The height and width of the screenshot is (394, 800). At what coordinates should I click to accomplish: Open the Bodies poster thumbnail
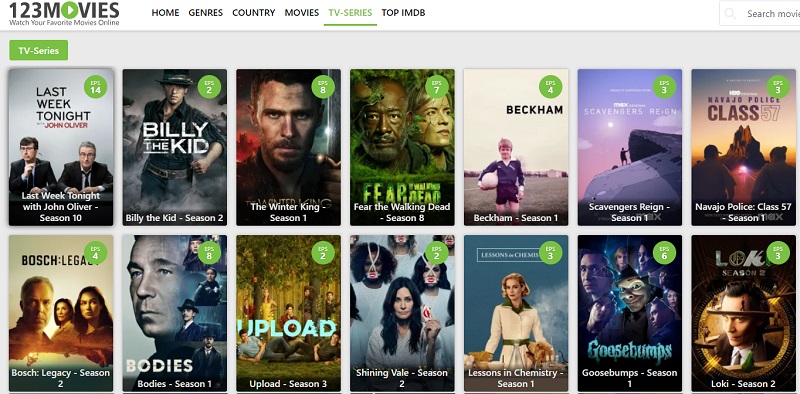point(174,313)
